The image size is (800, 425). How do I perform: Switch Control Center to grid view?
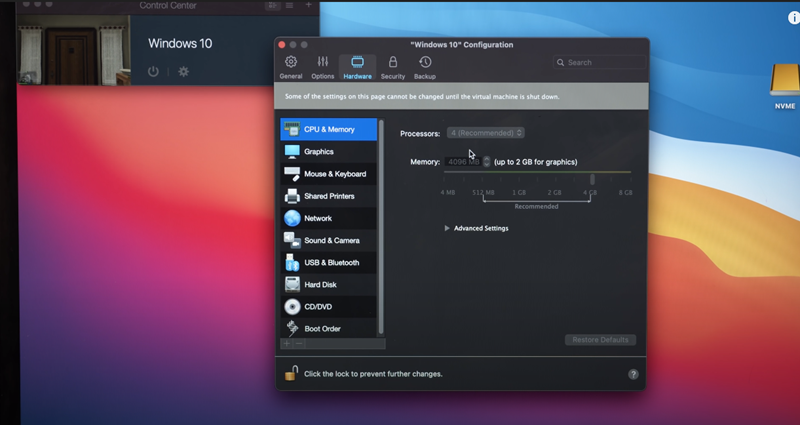[x=272, y=5]
